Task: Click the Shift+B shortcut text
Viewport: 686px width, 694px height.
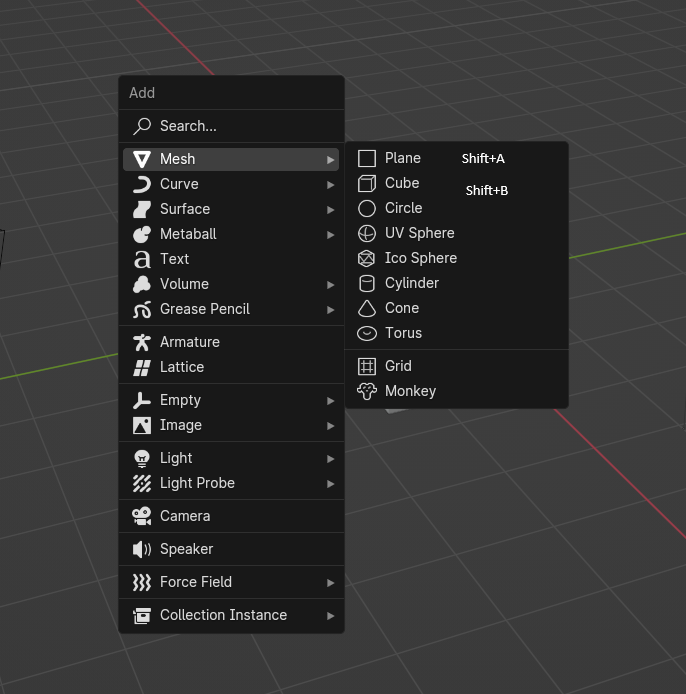Action: 487,191
